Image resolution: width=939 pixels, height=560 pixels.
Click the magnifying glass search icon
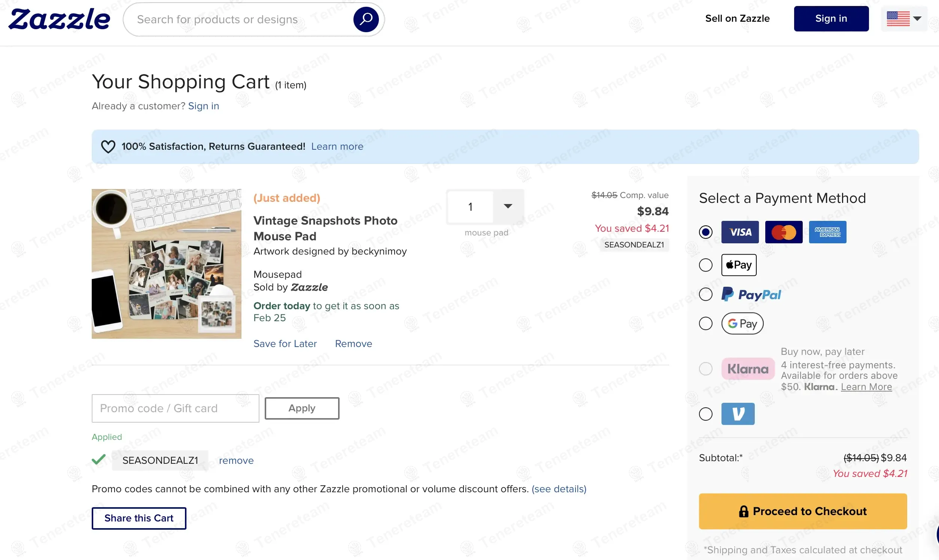(366, 19)
